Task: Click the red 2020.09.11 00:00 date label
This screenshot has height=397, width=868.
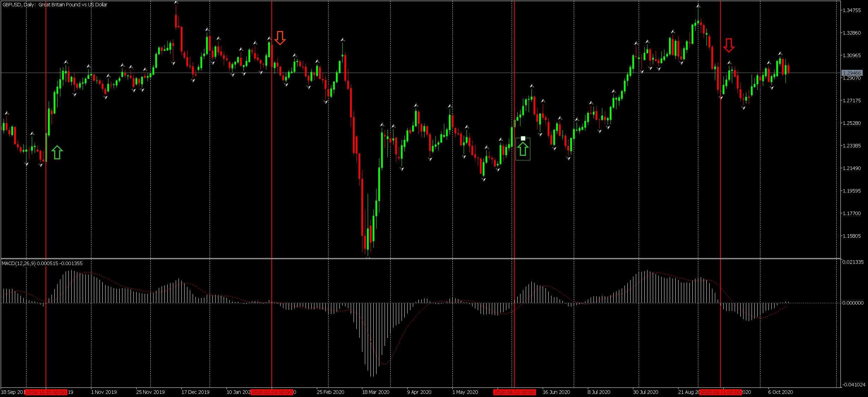Action: [x=721, y=392]
